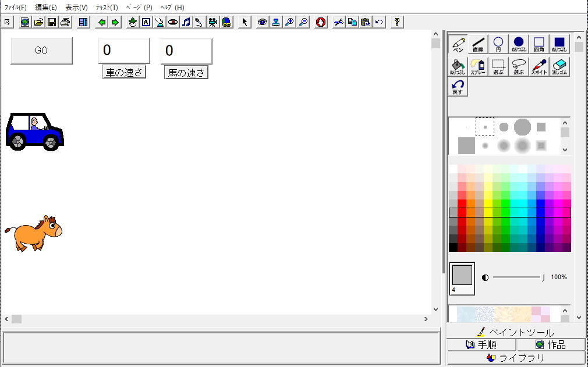
Task: Click the paint bucket fill tool
Action: [x=458, y=67]
